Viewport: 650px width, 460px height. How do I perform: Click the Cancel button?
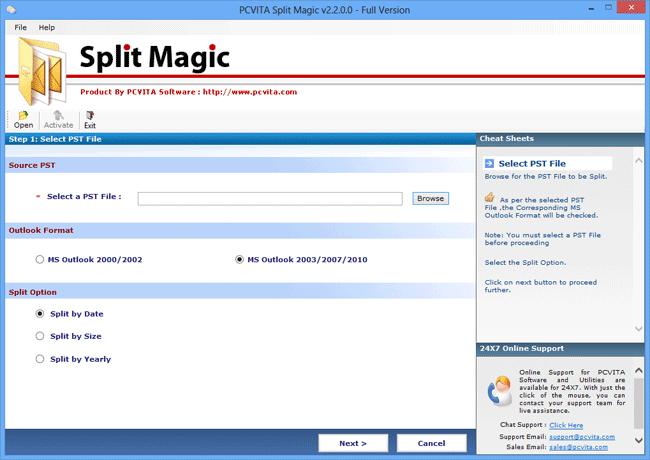431,443
